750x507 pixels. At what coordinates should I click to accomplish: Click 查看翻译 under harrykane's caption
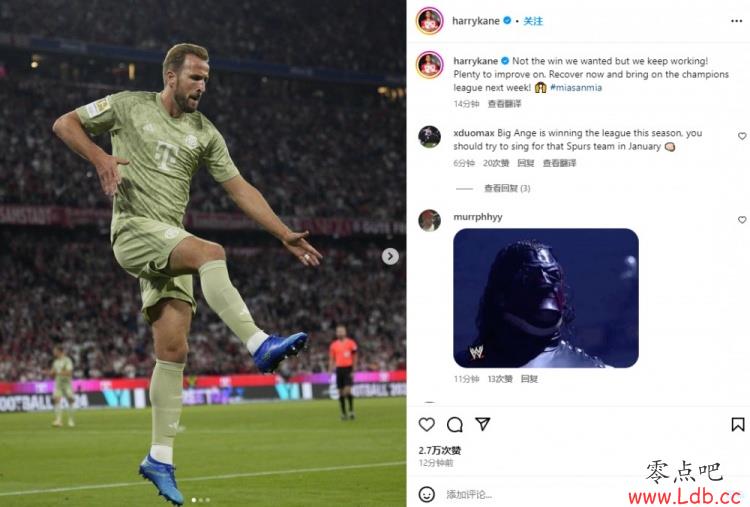[504, 104]
